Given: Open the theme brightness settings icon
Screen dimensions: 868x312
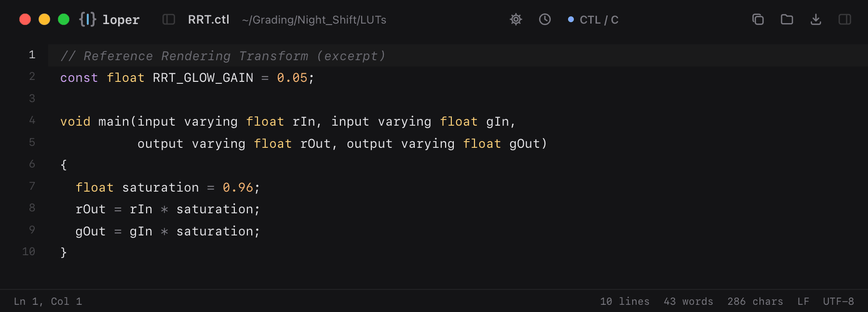Looking at the screenshot, I should click(x=516, y=19).
